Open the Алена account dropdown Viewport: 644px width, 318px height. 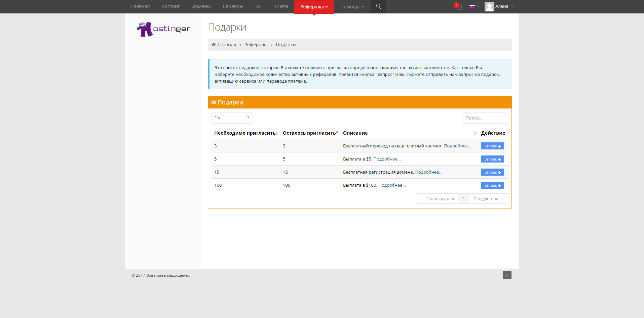pyautogui.click(x=502, y=6)
